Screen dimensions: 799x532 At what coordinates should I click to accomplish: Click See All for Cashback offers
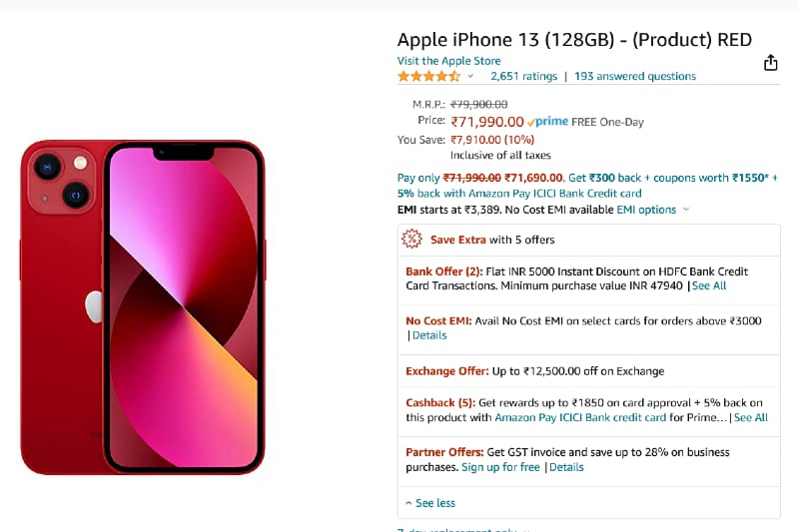coord(751,417)
